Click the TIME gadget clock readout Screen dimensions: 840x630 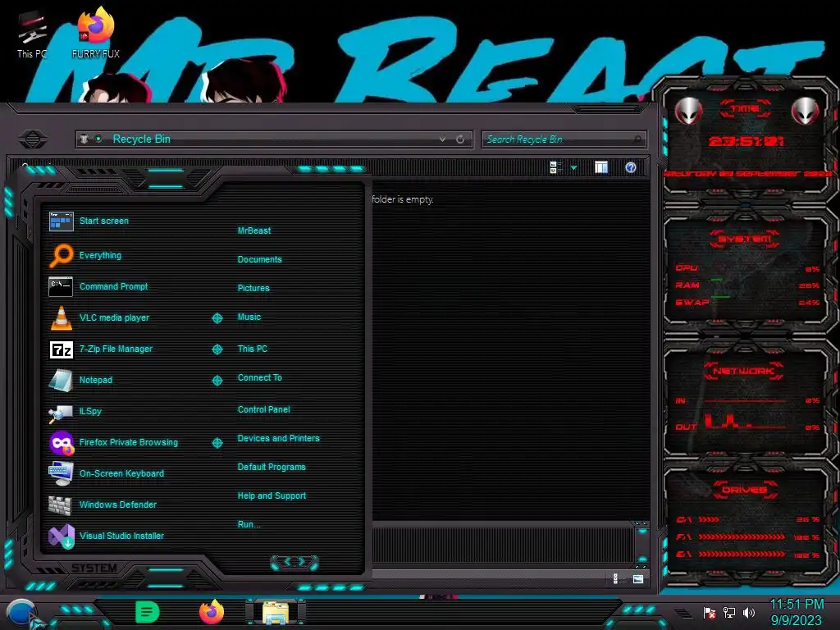(746, 141)
